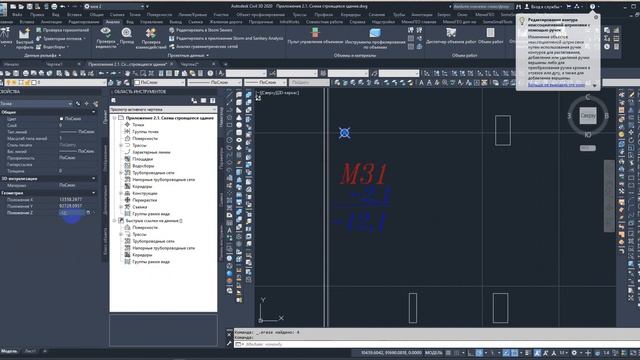Switch to Анализ ribbon tab

(112, 22)
